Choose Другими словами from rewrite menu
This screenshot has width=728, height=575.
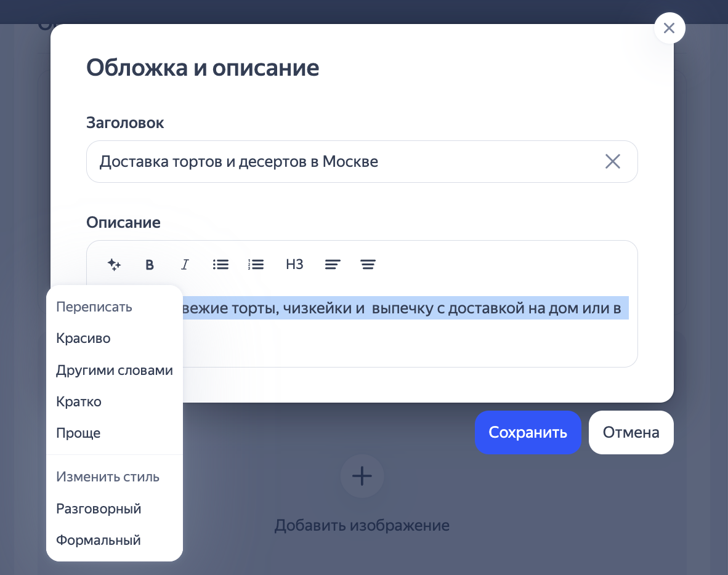pos(114,371)
